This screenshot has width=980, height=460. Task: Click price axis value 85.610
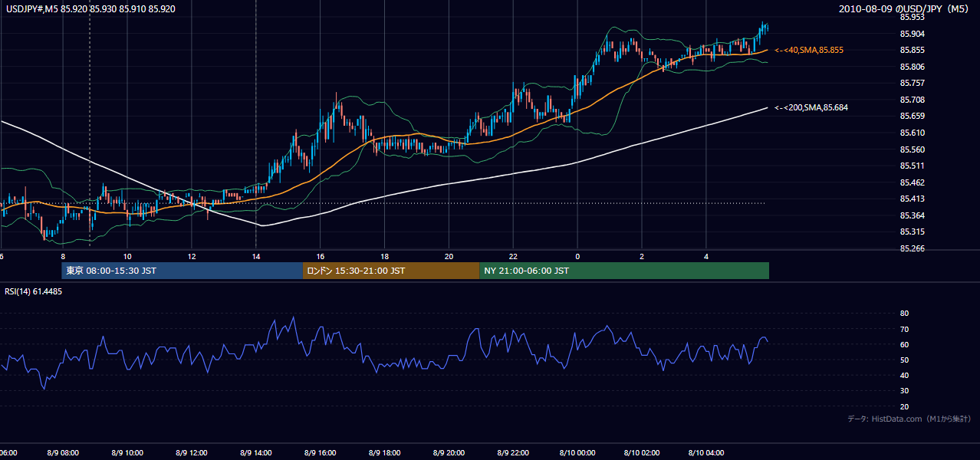click(912, 133)
